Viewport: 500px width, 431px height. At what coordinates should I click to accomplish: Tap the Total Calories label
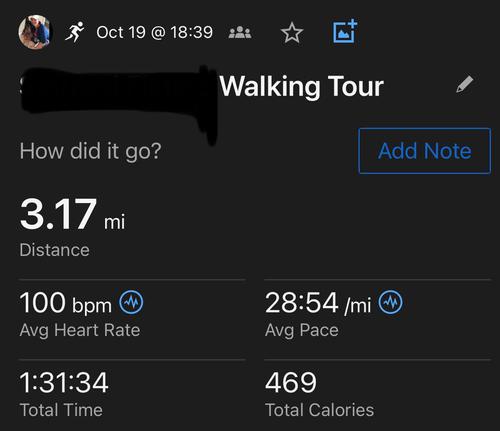[319, 410]
